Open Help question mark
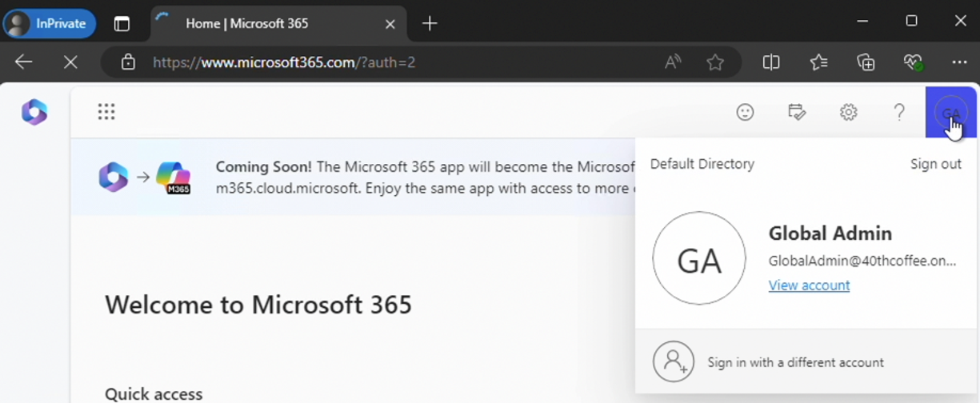This screenshot has height=403, width=980. tap(899, 113)
